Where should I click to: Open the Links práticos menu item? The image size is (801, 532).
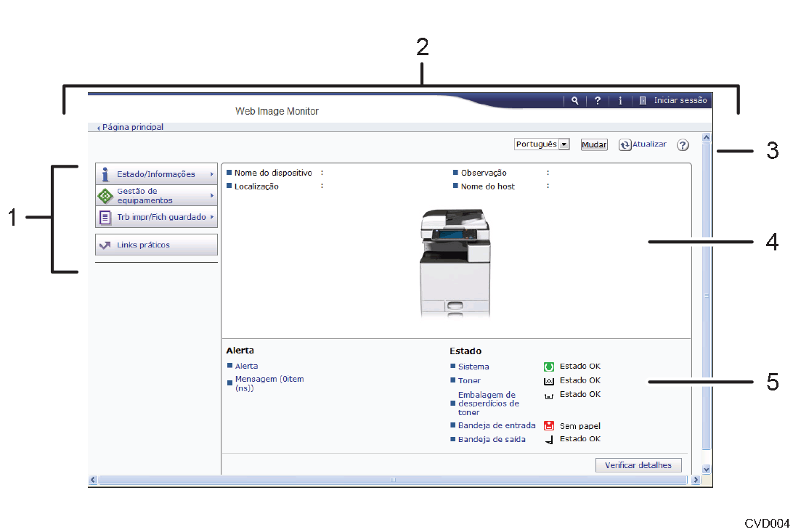[156, 245]
